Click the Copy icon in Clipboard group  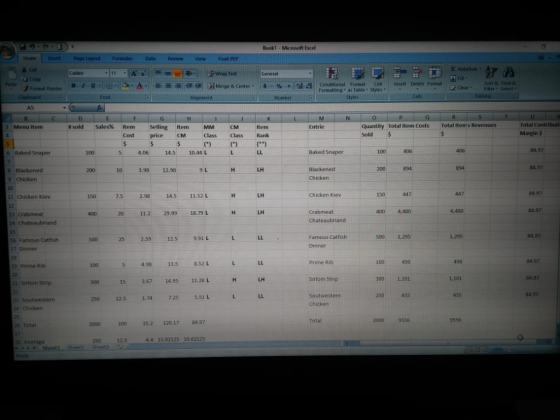(24, 79)
